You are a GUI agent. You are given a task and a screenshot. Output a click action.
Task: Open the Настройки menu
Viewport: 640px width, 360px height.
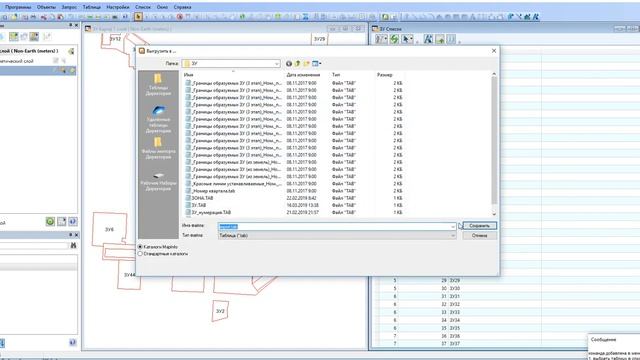pos(118,7)
